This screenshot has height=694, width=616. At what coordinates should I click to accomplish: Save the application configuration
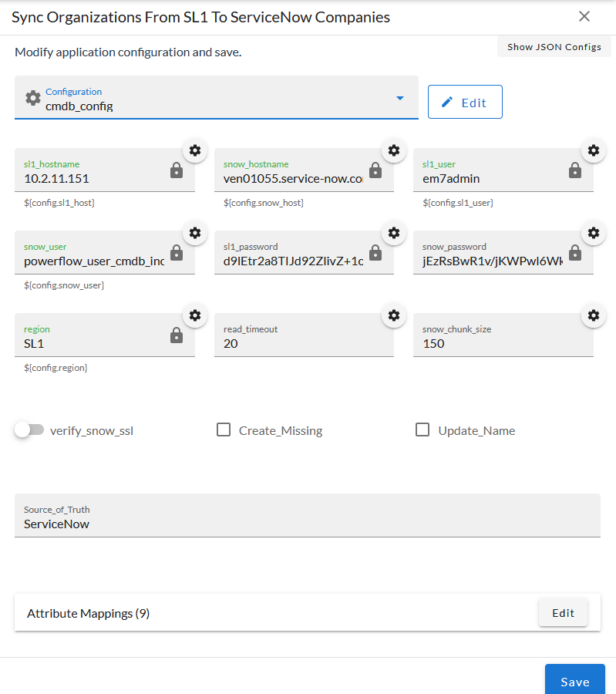click(x=575, y=680)
